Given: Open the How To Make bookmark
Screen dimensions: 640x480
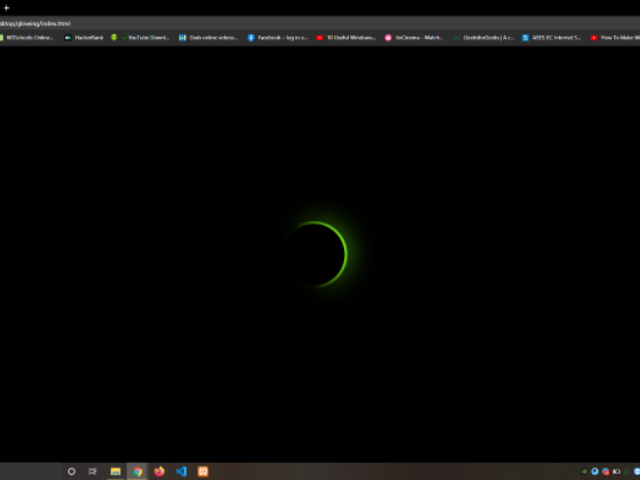Looking at the screenshot, I should pos(612,37).
